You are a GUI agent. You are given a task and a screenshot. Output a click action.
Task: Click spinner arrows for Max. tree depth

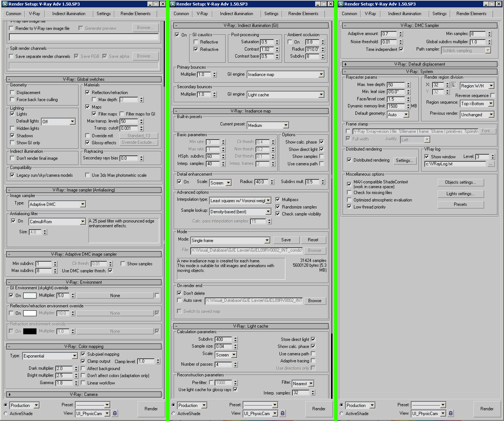click(x=408, y=85)
